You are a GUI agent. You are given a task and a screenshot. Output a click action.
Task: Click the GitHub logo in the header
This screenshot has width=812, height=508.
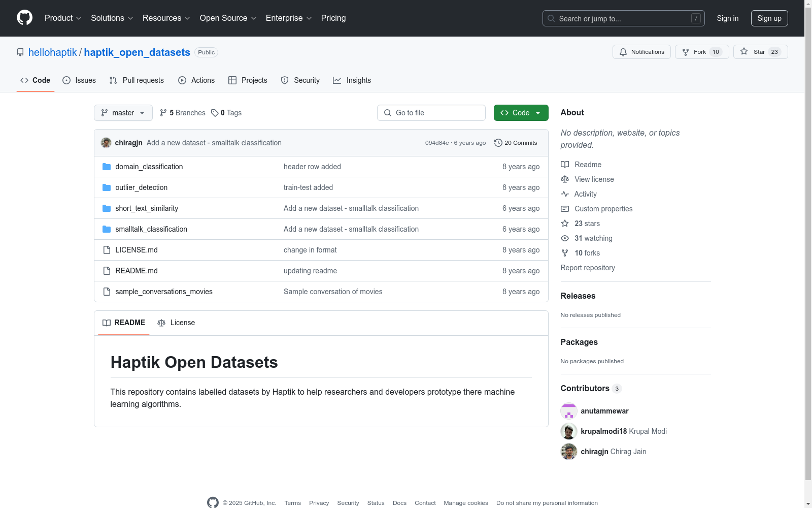24,18
